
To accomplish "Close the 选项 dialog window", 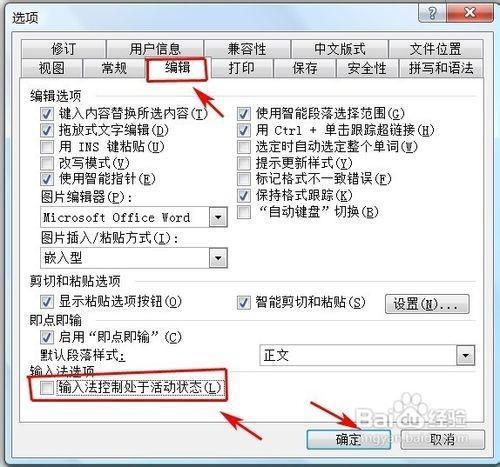I will [x=470, y=13].
